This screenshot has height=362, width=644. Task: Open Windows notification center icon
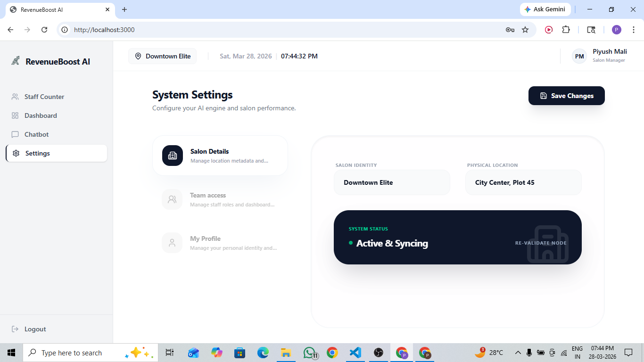(628, 353)
